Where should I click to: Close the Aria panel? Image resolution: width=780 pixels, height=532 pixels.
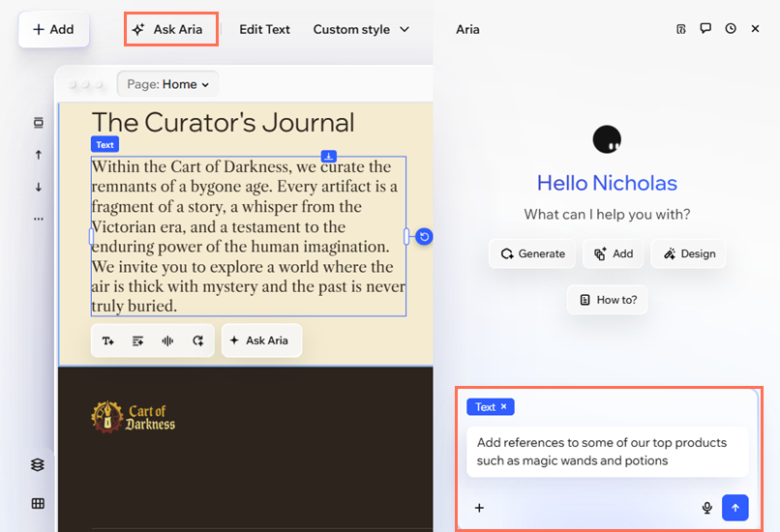(x=755, y=29)
